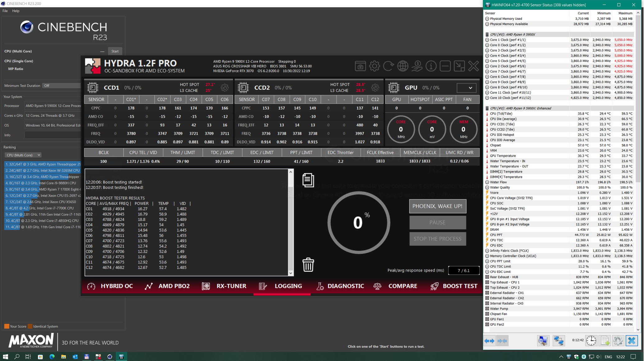
Task: Switch to AMD PBO2 tab
Action: pyautogui.click(x=167, y=286)
